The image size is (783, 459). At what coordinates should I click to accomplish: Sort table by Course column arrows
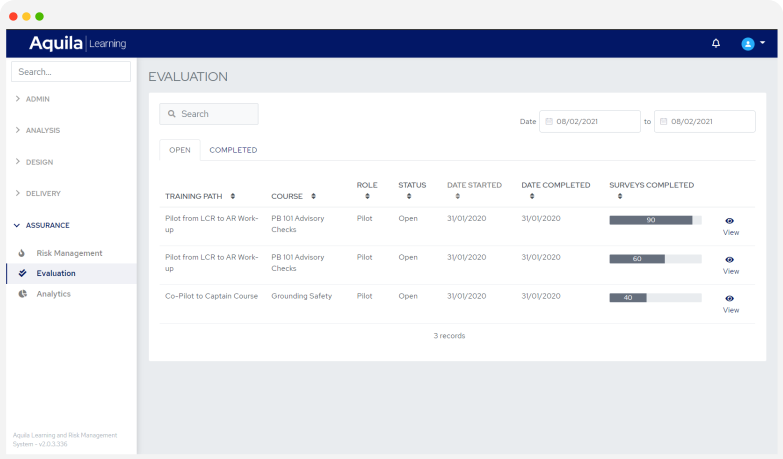tap(312, 197)
